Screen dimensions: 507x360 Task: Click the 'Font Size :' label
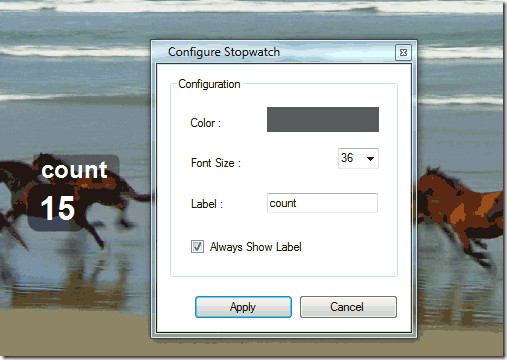[216, 163]
